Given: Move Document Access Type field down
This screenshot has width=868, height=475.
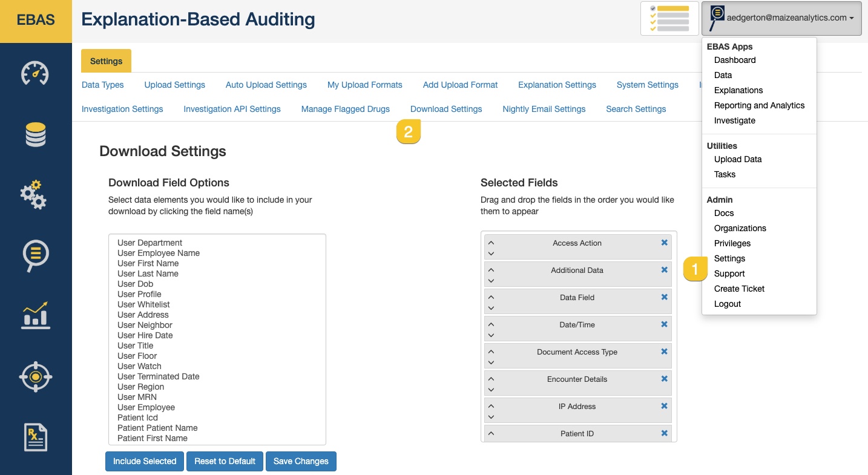Looking at the screenshot, I should [x=491, y=362].
